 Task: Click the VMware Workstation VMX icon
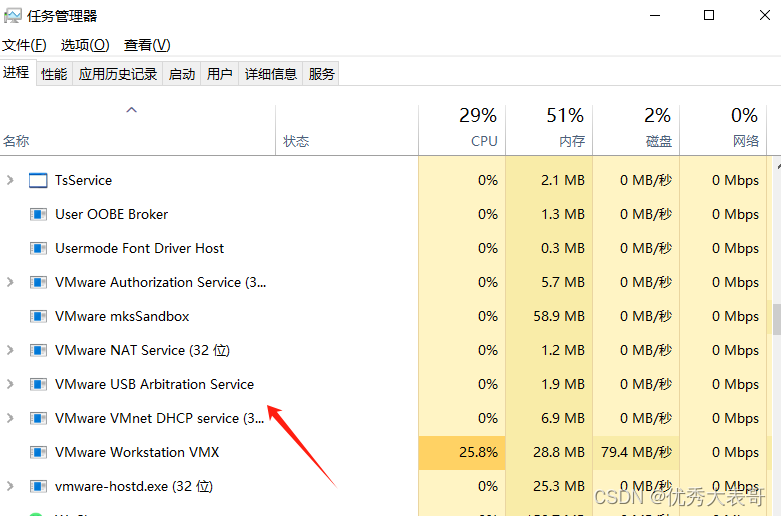pos(38,452)
